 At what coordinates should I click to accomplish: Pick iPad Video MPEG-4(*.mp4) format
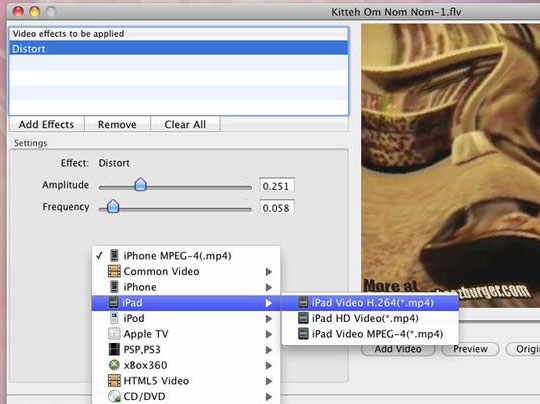pos(370,334)
